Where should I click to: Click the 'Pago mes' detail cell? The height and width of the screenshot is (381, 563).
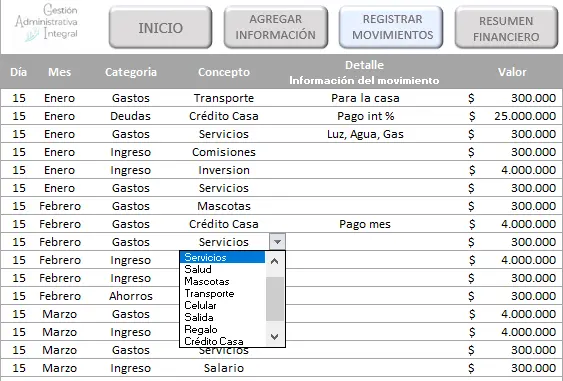pyautogui.click(x=365, y=224)
